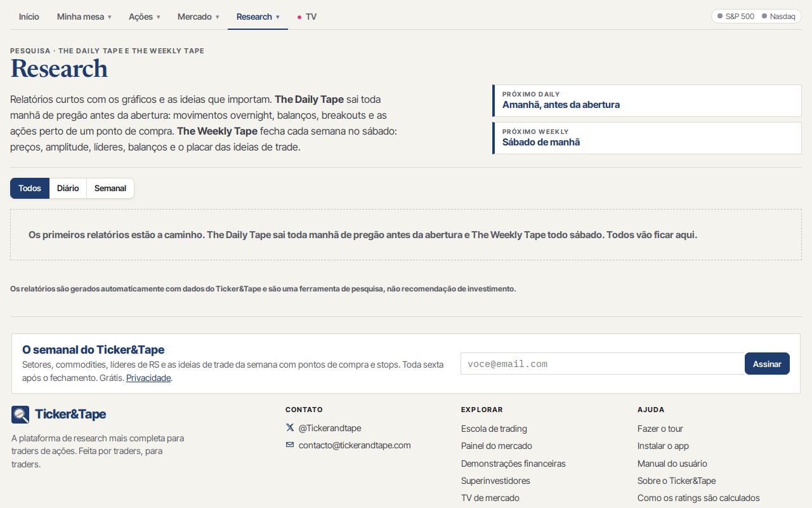Click the red live dot beside TV
812x508 pixels.
click(x=299, y=17)
